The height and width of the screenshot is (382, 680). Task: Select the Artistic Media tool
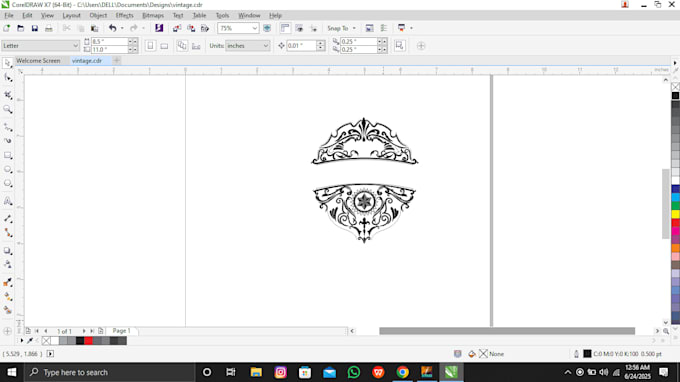pos(7,141)
